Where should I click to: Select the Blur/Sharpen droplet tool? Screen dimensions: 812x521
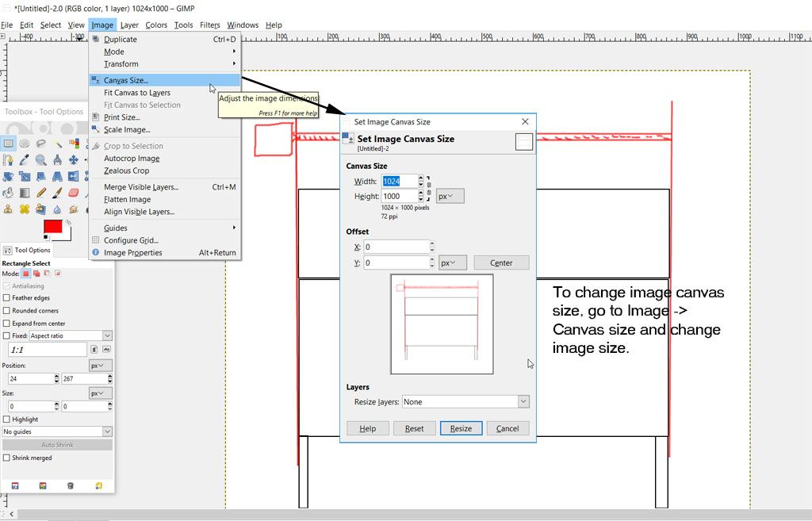[x=57, y=209]
